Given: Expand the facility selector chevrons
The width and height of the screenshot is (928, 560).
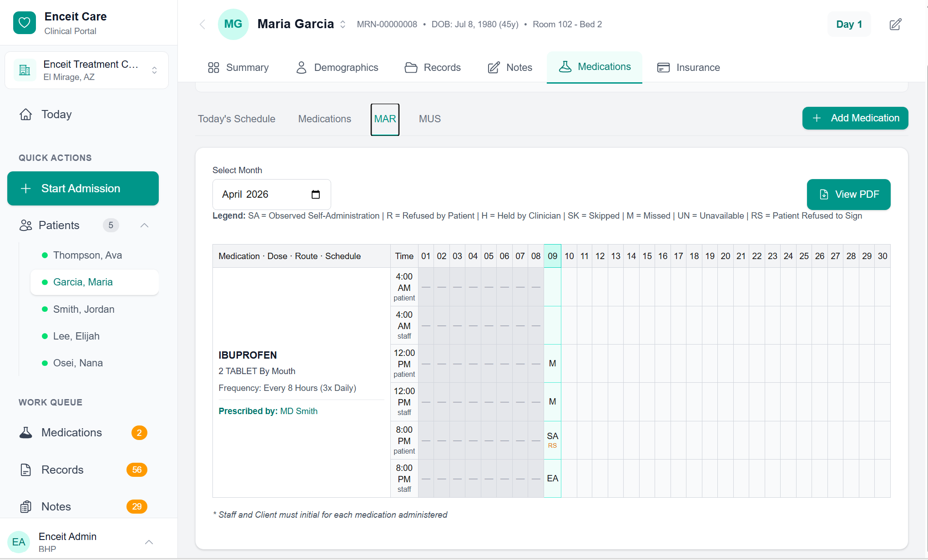Looking at the screenshot, I should [x=155, y=70].
